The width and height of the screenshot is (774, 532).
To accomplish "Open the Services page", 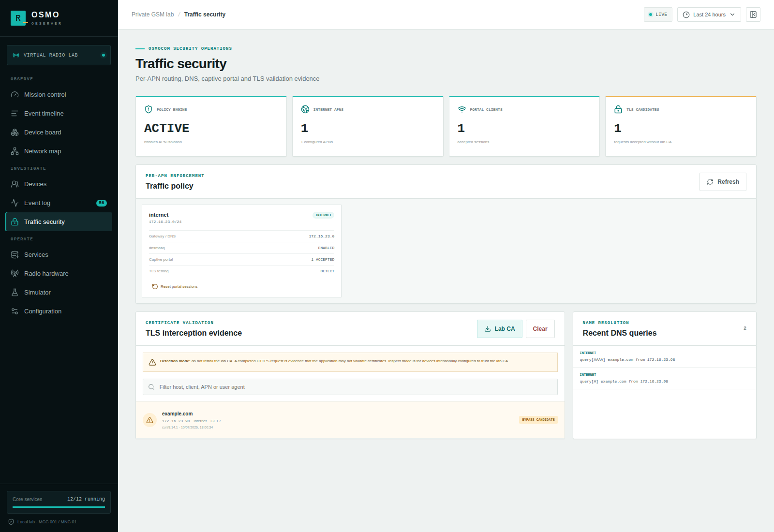I will pyautogui.click(x=59, y=255).
